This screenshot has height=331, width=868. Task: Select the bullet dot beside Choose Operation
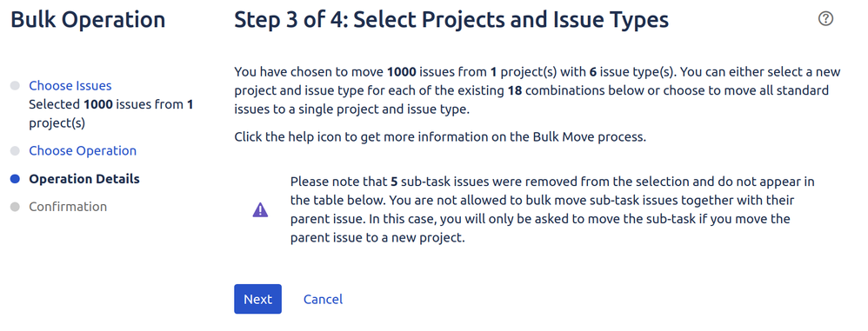pos(15,151)
